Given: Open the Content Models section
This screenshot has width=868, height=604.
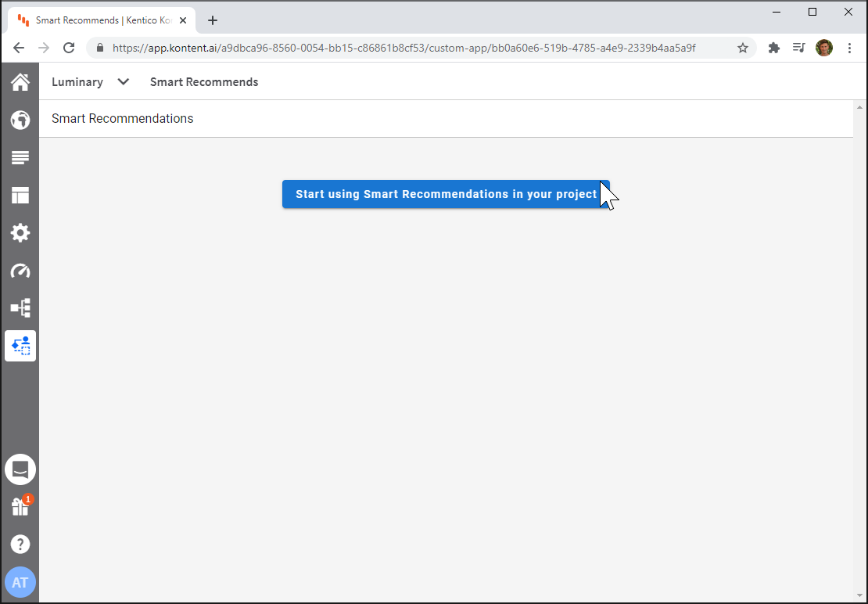Looking at the screenshot, I should (20, 195).
